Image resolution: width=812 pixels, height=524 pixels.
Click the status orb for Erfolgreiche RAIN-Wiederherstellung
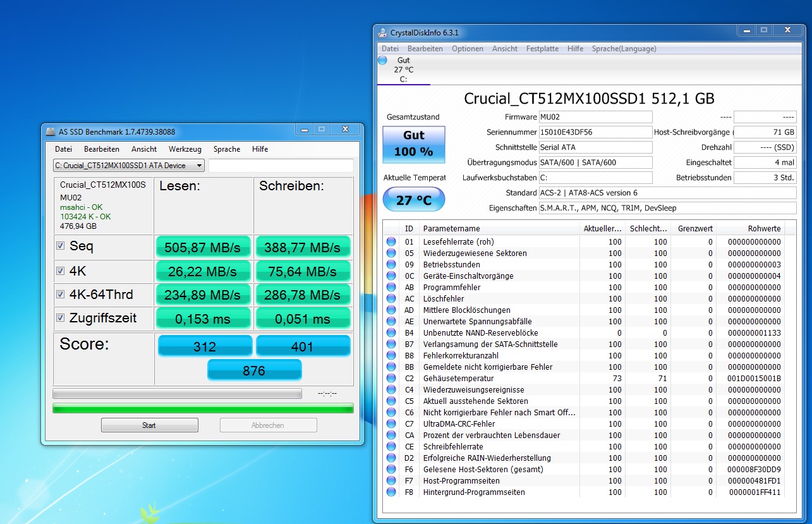pyautogui.click(x=391, y=458)
